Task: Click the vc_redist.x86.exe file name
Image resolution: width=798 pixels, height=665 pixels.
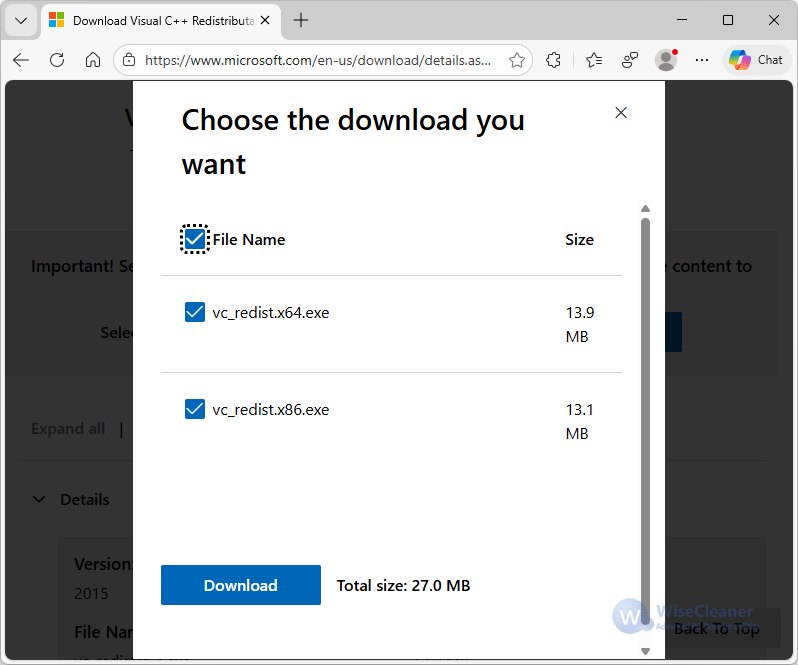Action: (x=271, y=409)
